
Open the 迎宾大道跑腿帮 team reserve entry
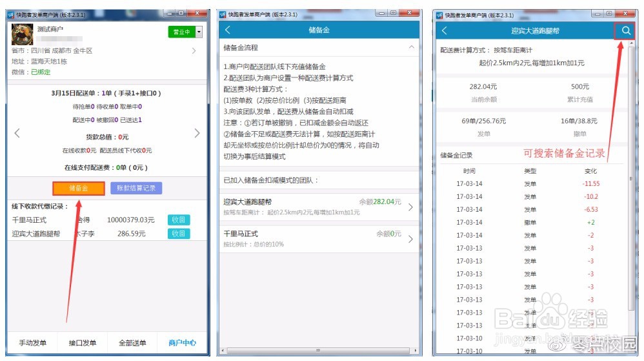[319, 207]
